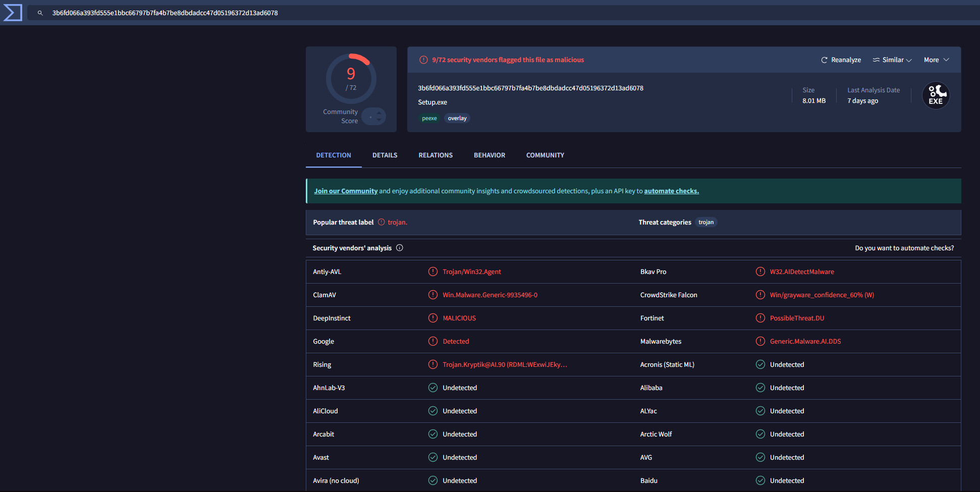This screenshot has width=980, height=492.
Task: Click Malwarebytes malicious alert icon
Action: click(x=760, y=341)
